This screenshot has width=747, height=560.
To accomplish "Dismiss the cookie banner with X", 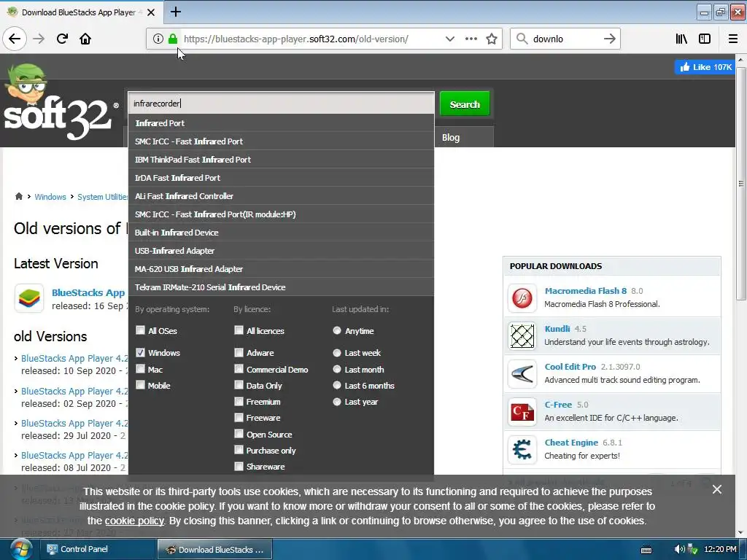I will click(716, 489).
